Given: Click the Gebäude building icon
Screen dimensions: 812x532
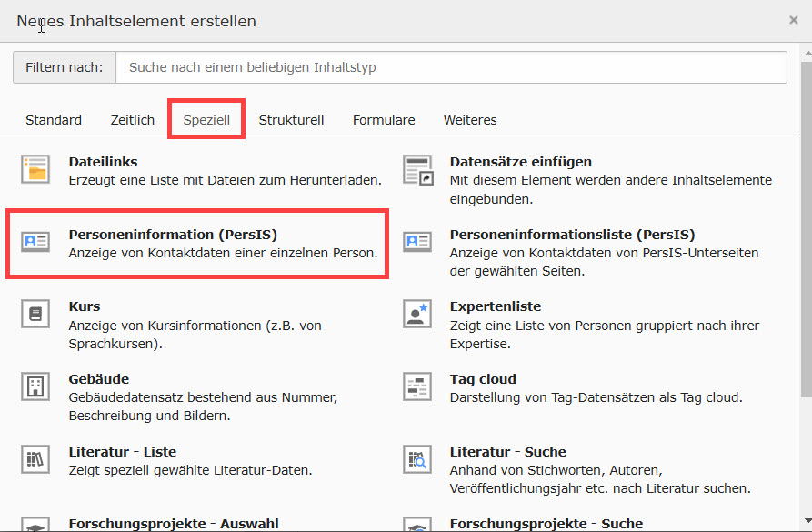Looking at the screenshot, I should click(35, 386).
